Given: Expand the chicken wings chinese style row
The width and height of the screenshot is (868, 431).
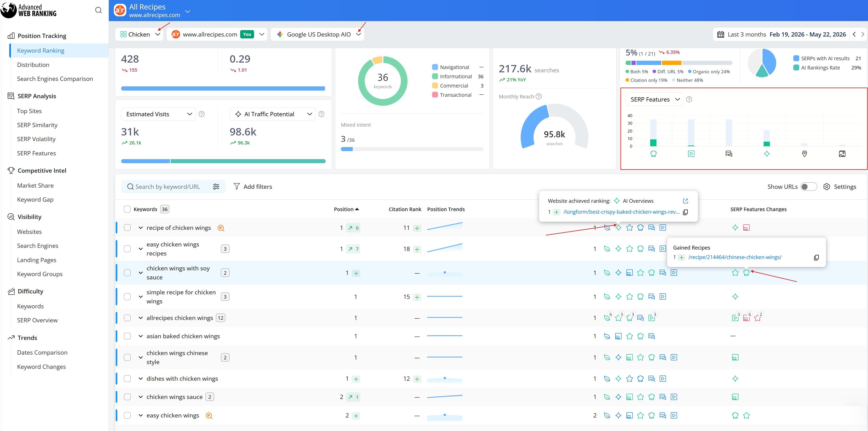Looking at the screenshot, I should click(141, 357).
